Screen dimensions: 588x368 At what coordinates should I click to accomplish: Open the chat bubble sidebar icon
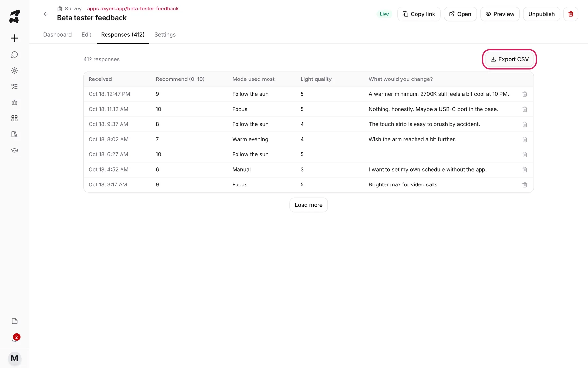point(14,54)
